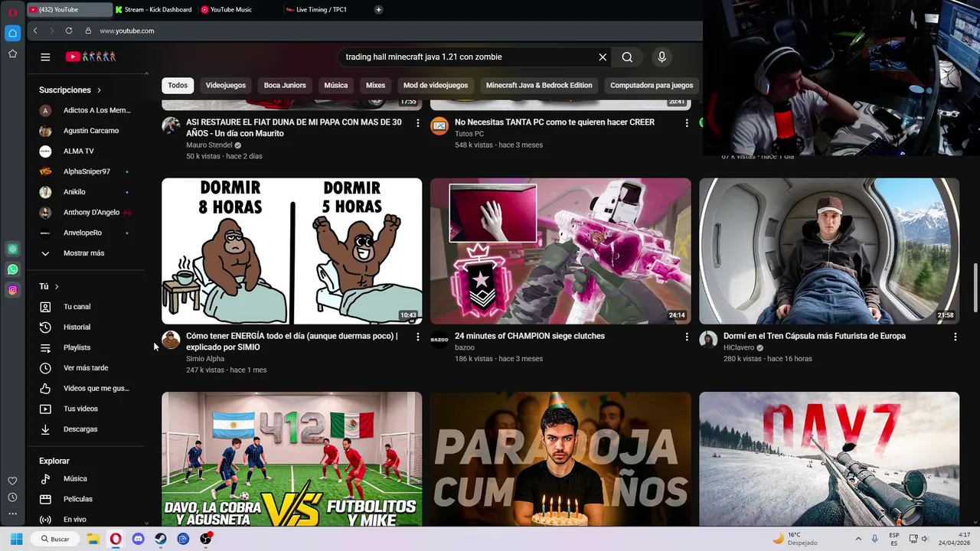The image size is (980, 551).
Task: Open Tu canal in the sidebar
Action: pos(77,307)
